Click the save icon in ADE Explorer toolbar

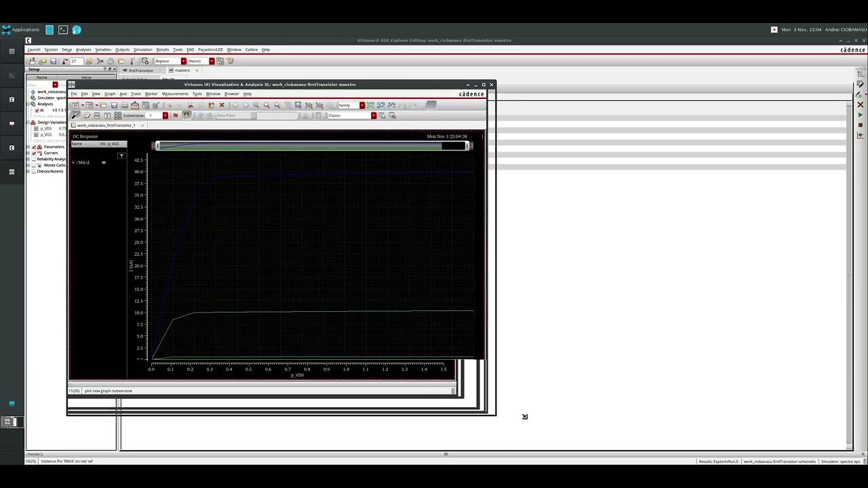pos(53,61)
